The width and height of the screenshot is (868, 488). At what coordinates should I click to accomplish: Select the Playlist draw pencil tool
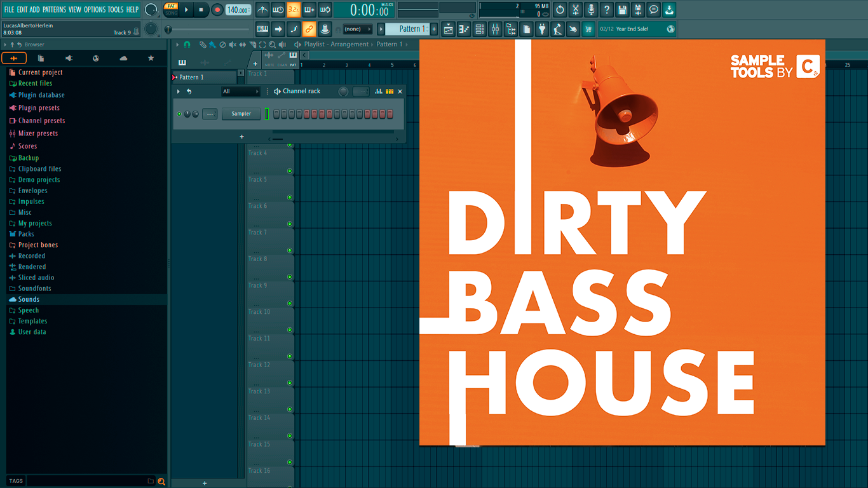click(202, 44)
